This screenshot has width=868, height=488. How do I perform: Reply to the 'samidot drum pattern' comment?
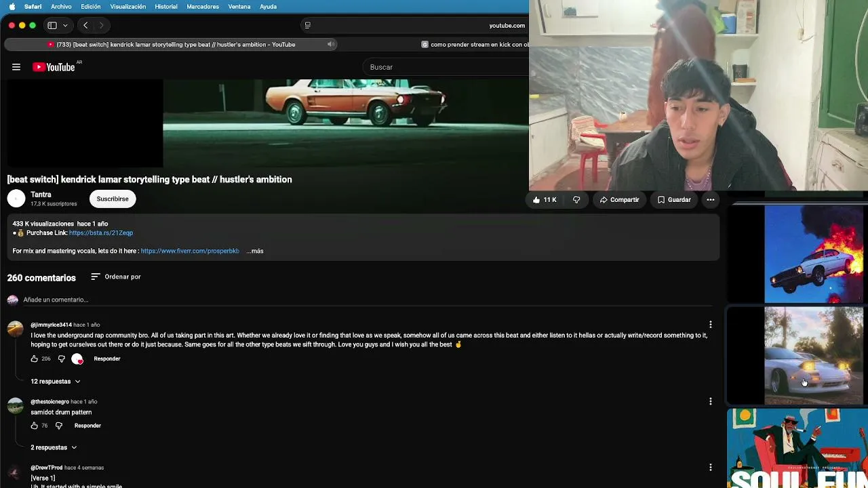pyautogui.click(x=87, y=426)
